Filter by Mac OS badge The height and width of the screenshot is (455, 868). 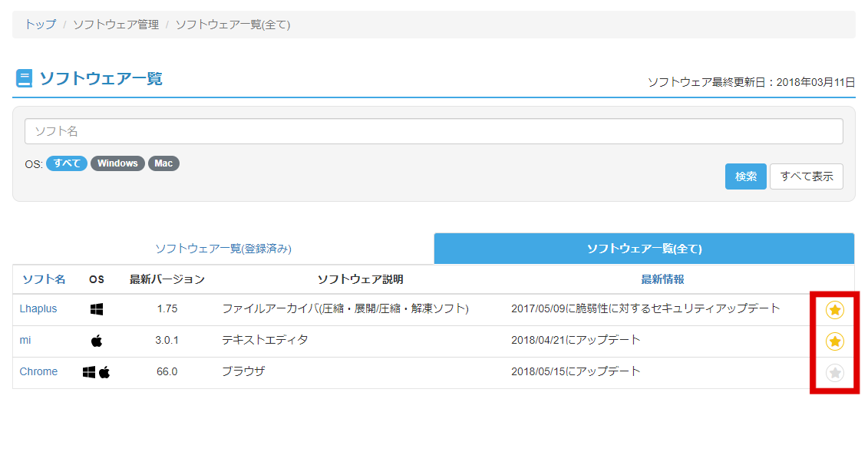(163, 163)
